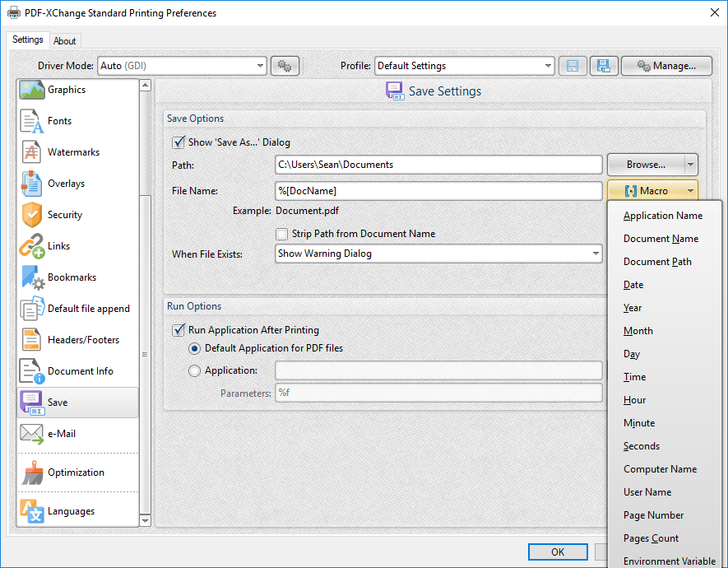This screenshot has width=728, height=568.
Task: Uncheck Run Application After Printing
Action: [179, 330]
